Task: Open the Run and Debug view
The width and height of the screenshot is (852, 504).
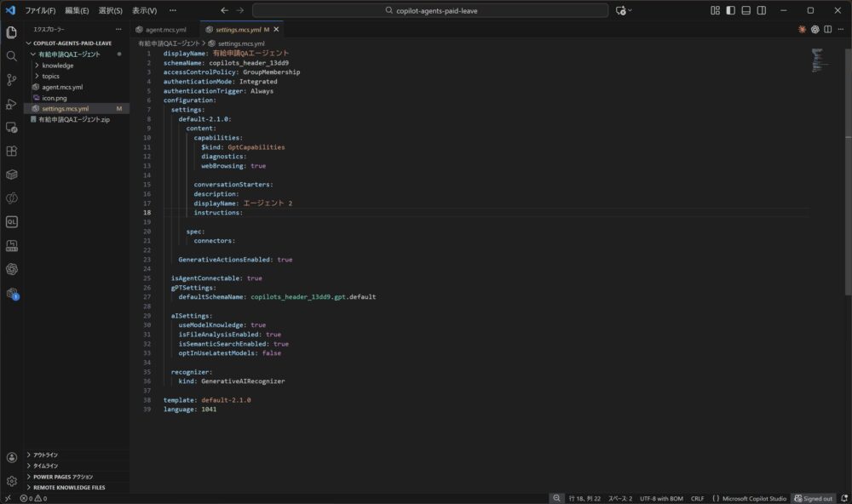Action: (x=11, y=103)
